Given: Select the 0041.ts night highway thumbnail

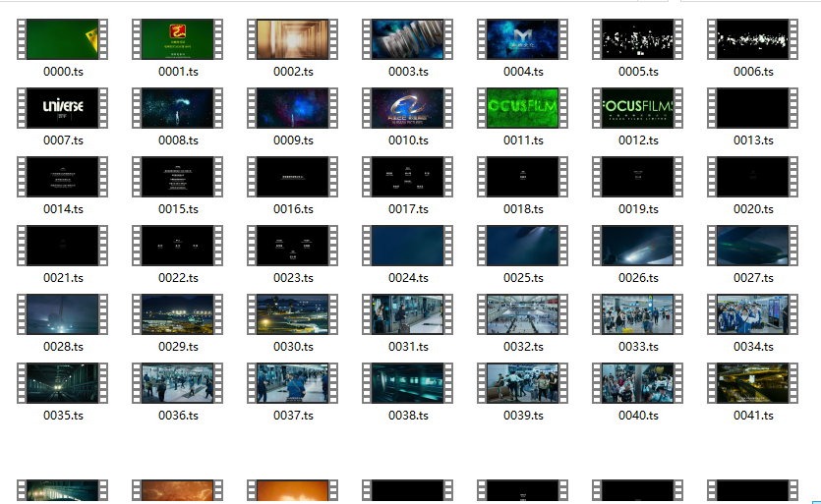Looking at the screenshot, I should click(x=752, y=383).
